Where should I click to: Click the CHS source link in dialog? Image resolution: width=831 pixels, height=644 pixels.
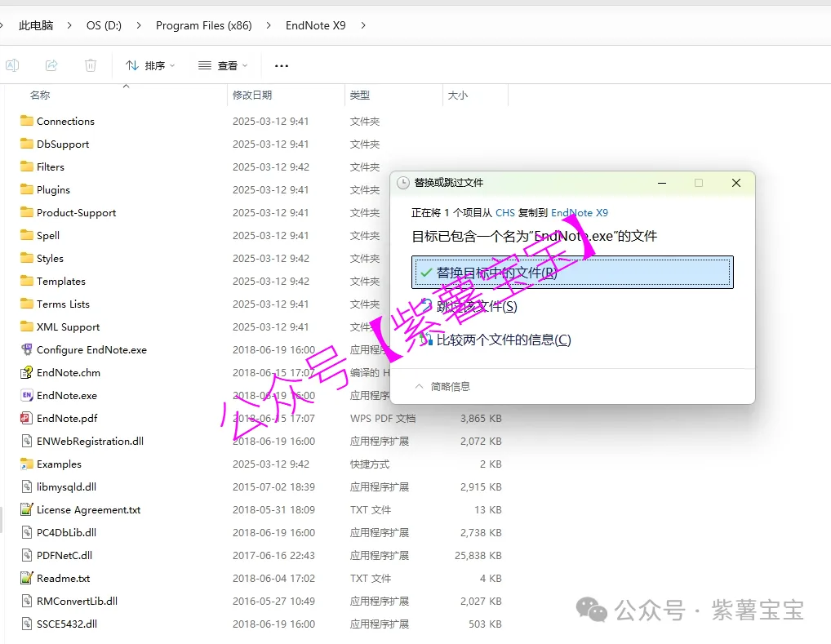(x=504, y=212)
